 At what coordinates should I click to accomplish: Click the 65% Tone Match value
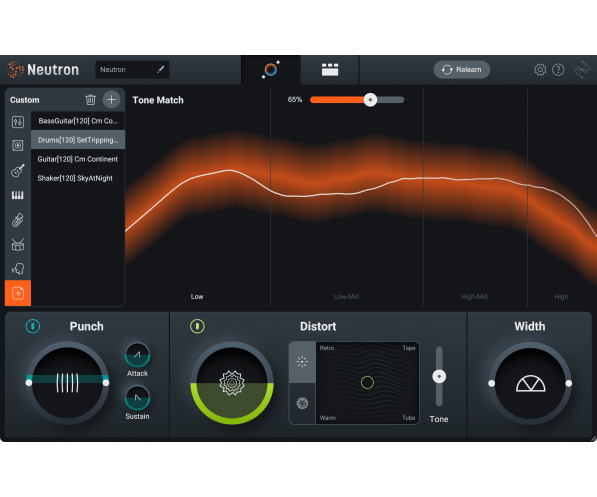click(295, 99)
